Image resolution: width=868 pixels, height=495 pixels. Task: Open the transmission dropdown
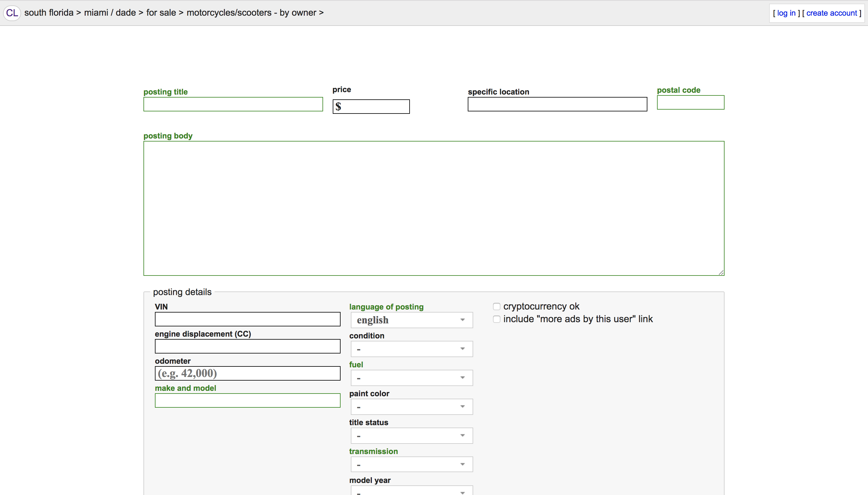pyautogui.click(x=412, y=464)
